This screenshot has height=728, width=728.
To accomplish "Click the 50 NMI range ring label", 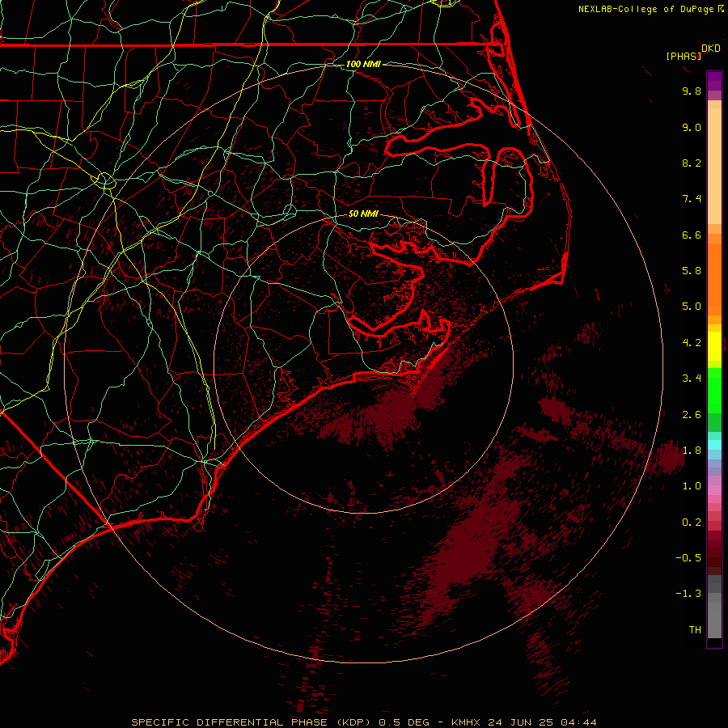I will pyautogui.click(x=363, y=214).
